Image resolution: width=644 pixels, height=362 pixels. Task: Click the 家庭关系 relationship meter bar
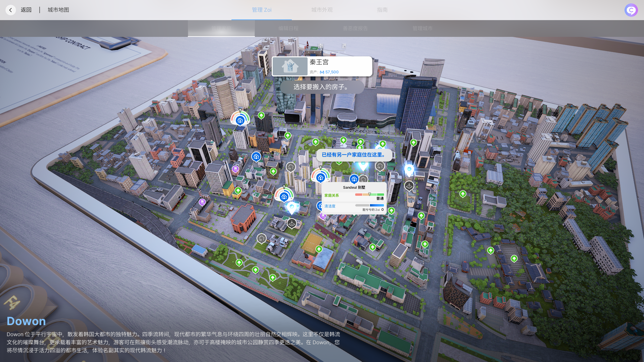[370, 194]
